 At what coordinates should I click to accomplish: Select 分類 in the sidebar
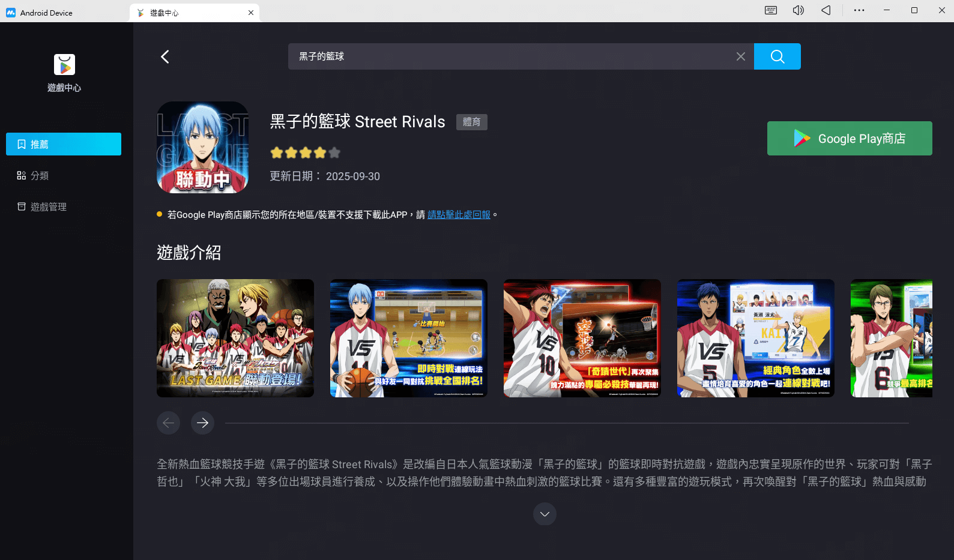[40, 175]
